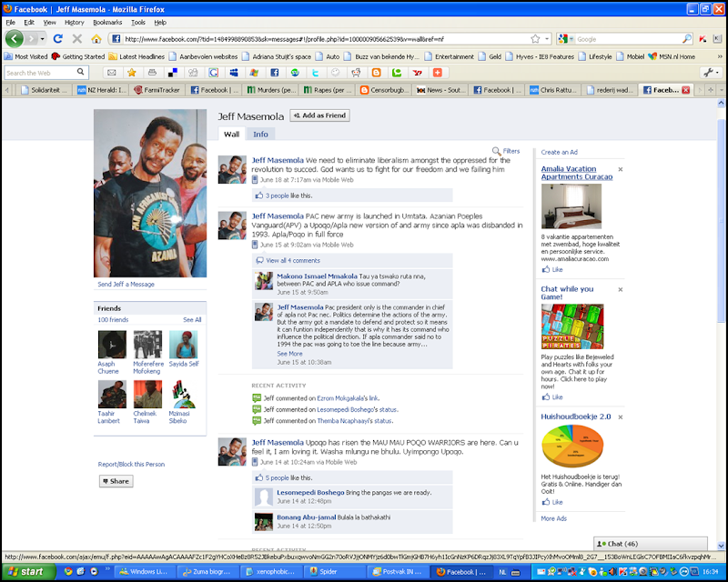This screenshot has width=728, height=582.
Task: Expand comment with See More link
Action: pyautogui.click(x=289, y=354)
